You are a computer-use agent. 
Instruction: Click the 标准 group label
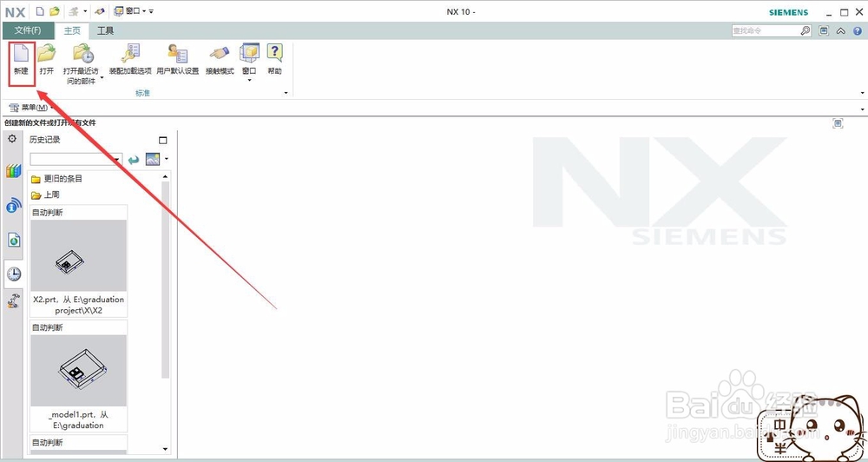click(x=143, y=93)
